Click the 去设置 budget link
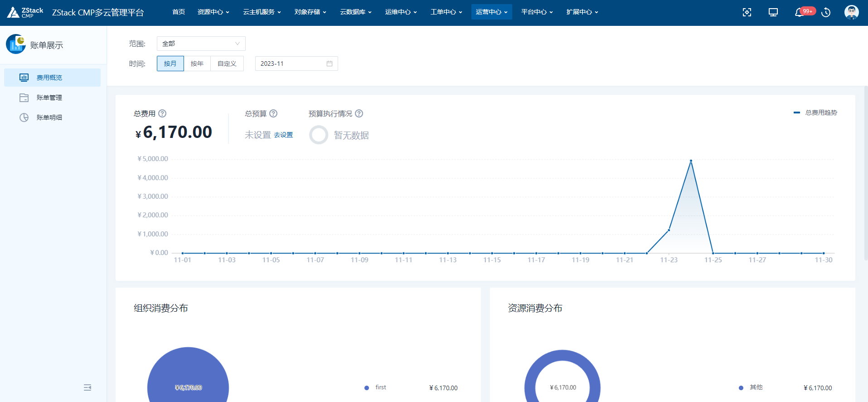The height and width of the screenshot is (402, 868). pos(283,135)
